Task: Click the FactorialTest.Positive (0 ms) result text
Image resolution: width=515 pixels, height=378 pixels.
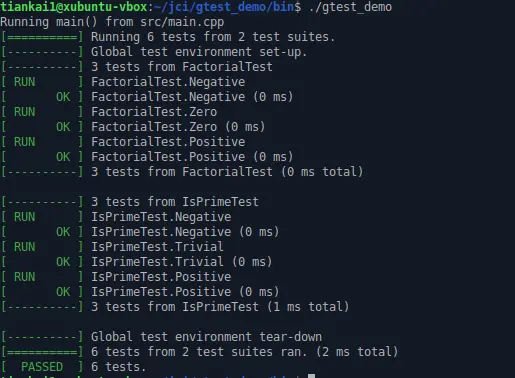Action: point(192,157)
